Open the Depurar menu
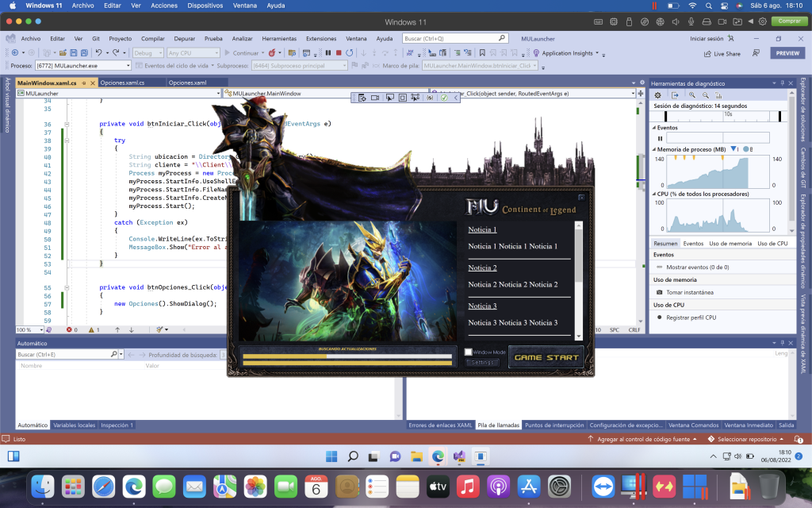 point(184,38)
